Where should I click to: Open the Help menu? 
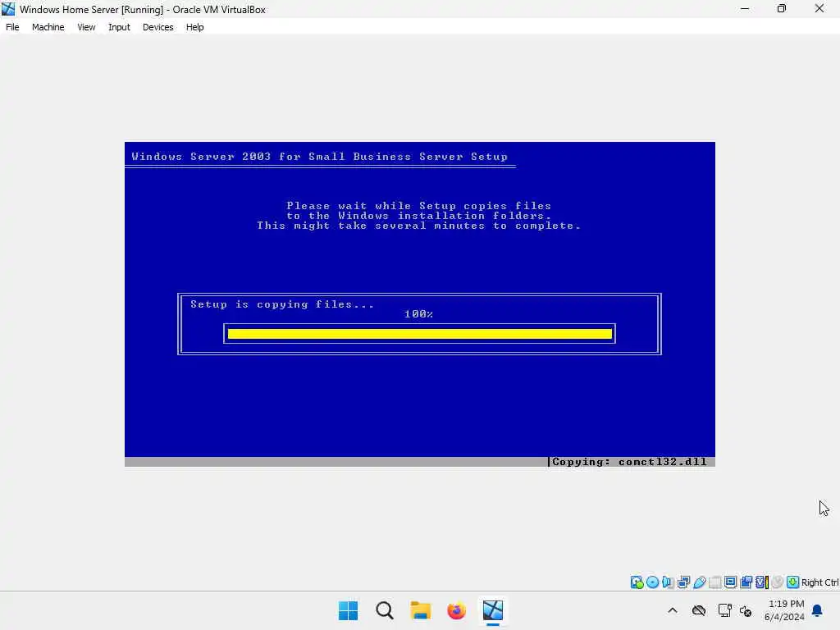click(x=194, y=27)
